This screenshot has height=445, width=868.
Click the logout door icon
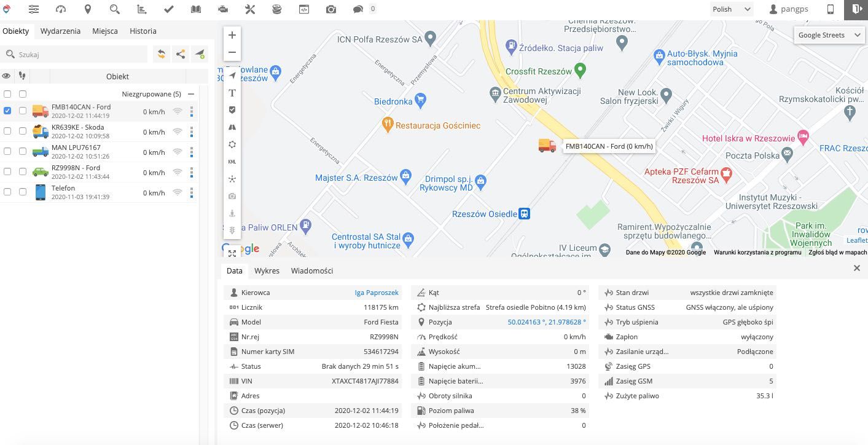pyautogui.click(x=857, y=9)
